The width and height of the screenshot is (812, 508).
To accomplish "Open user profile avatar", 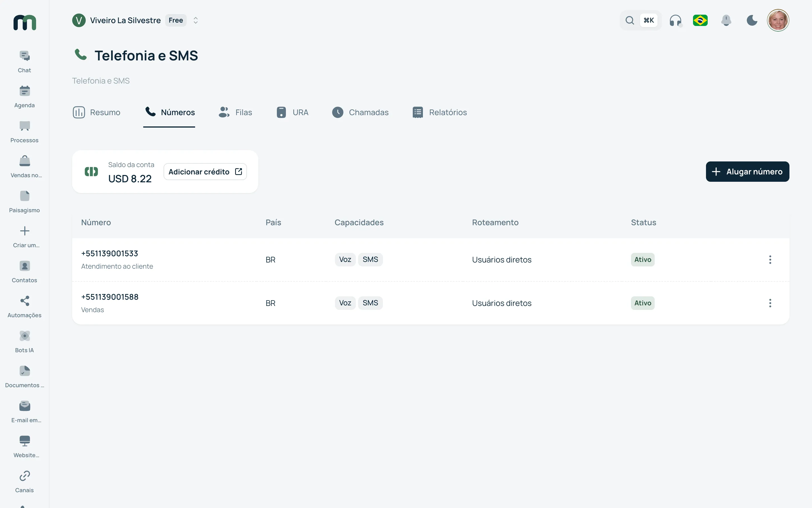I will [778, 21].
